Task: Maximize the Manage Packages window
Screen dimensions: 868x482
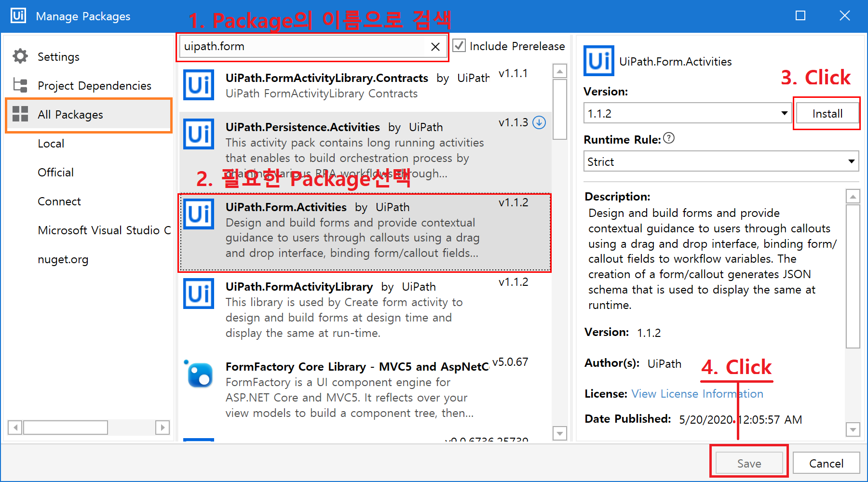Action: tap(800, 16)
